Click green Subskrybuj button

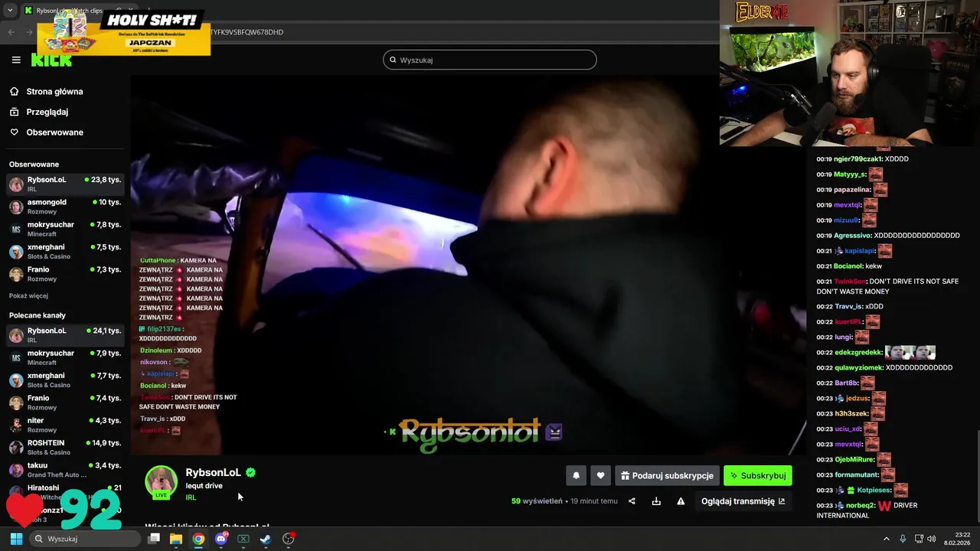coord(758,475)
